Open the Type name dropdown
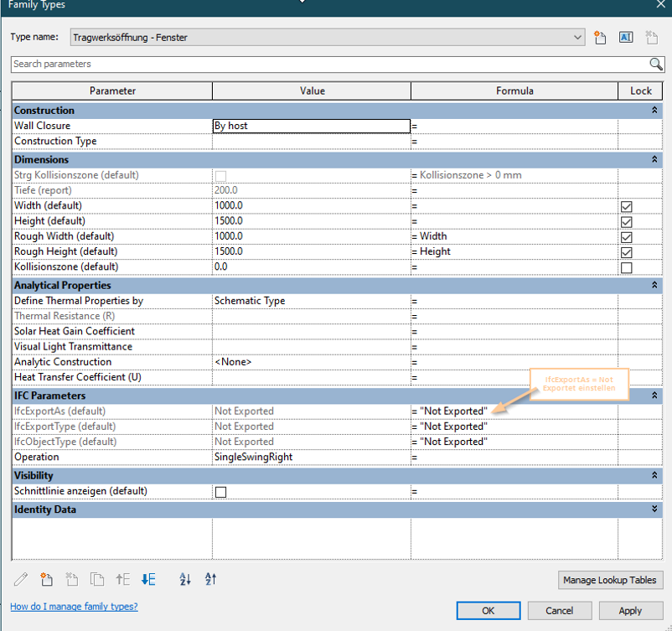The width and height of the screenshot is (672, 631). [578, 37]
